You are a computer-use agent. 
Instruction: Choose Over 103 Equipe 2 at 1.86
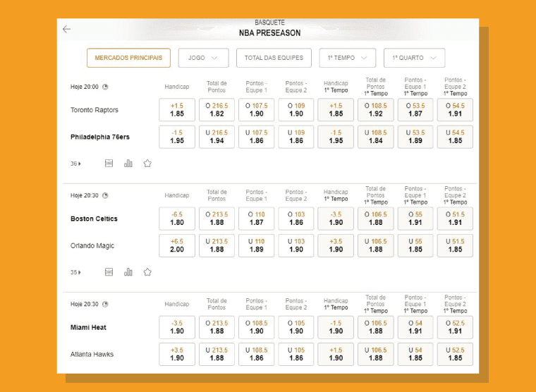coord(296,219)
